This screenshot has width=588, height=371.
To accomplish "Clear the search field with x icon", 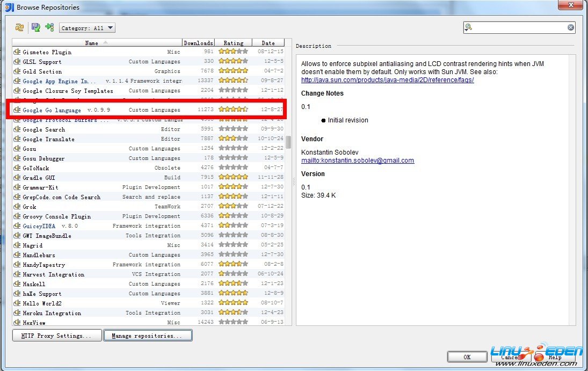I will 570,27.
